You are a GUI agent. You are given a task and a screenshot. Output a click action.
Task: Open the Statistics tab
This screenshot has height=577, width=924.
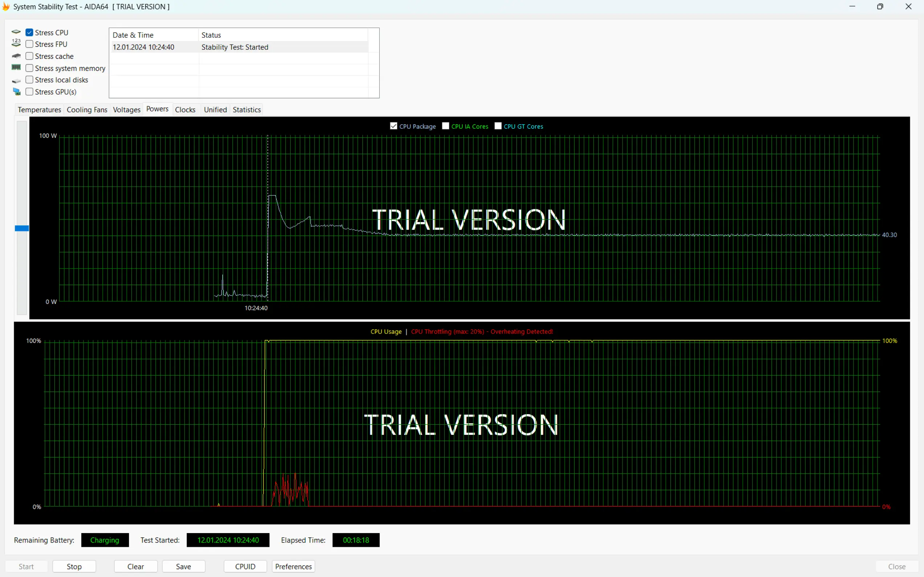[246, 109]
